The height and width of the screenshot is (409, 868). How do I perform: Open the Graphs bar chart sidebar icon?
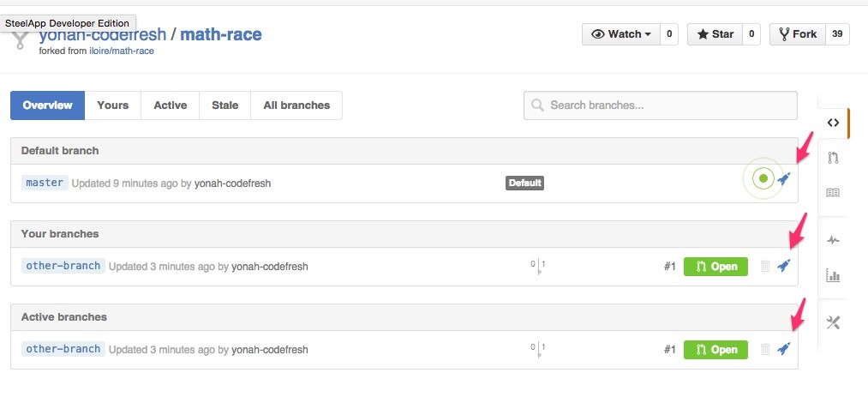point(833,275)
